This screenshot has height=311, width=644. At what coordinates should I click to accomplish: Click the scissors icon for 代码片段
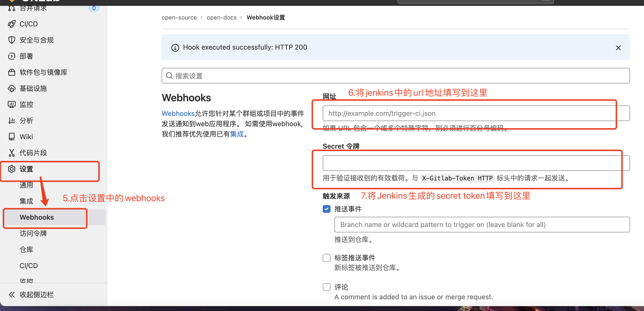click(11, 153)
